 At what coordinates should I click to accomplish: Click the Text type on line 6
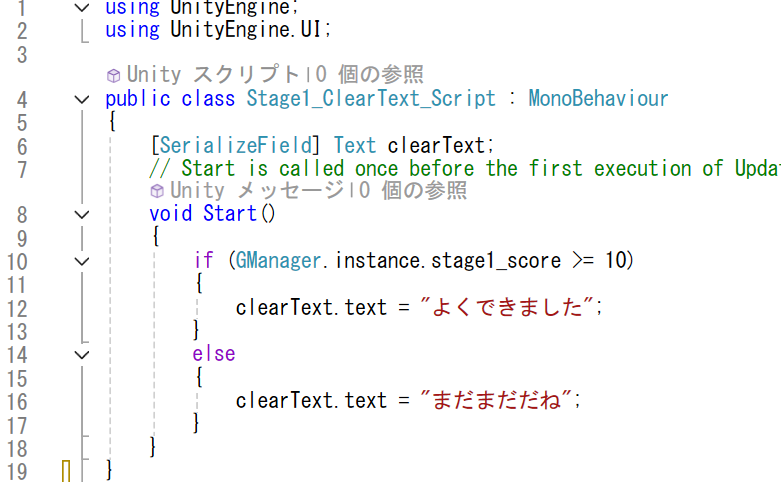pyautogui.click(x=355, y=145)
